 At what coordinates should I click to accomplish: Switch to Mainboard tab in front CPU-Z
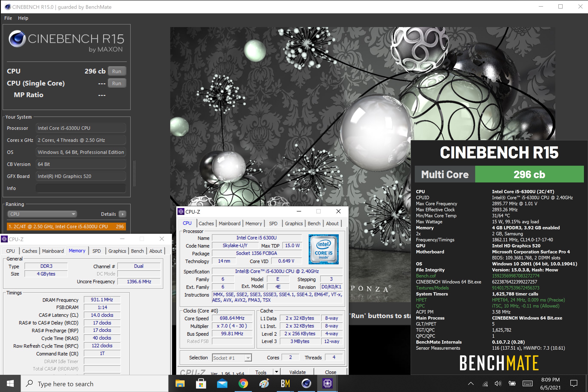229,224
